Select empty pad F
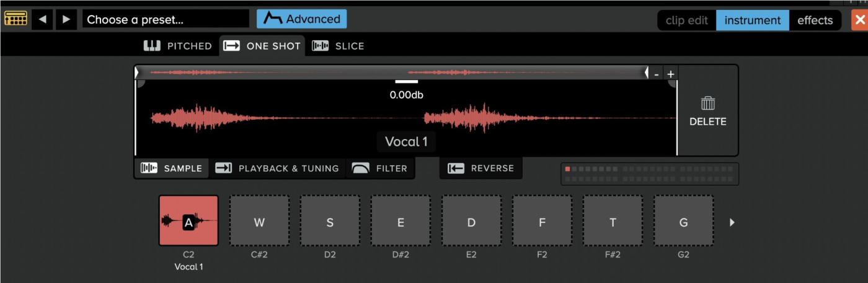Screen dimensions: 868x283 [x=542, y=221]
